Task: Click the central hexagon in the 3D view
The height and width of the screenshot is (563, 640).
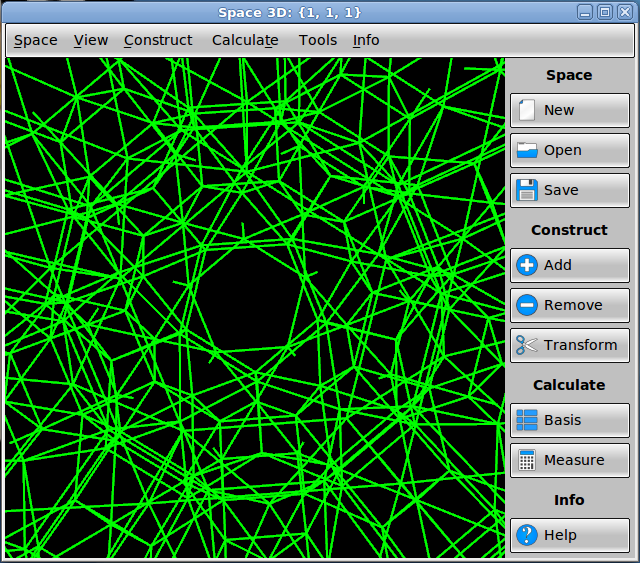Action: tap(249, 298)
